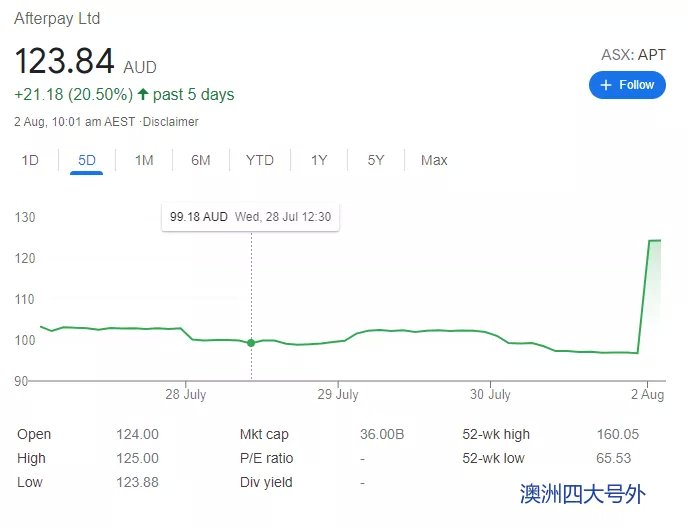Click the AUD currency label beside price

[x=140, y=67]
